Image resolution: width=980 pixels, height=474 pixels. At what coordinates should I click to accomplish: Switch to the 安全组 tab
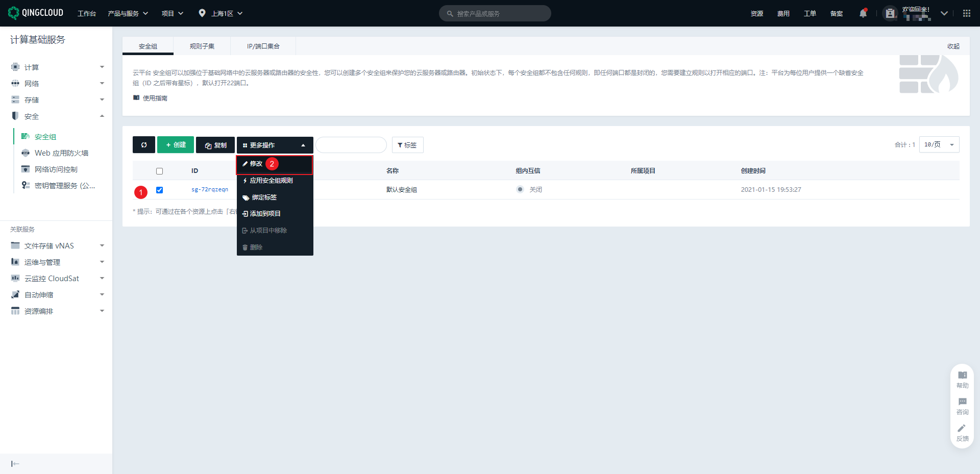(x=148, y=46)
